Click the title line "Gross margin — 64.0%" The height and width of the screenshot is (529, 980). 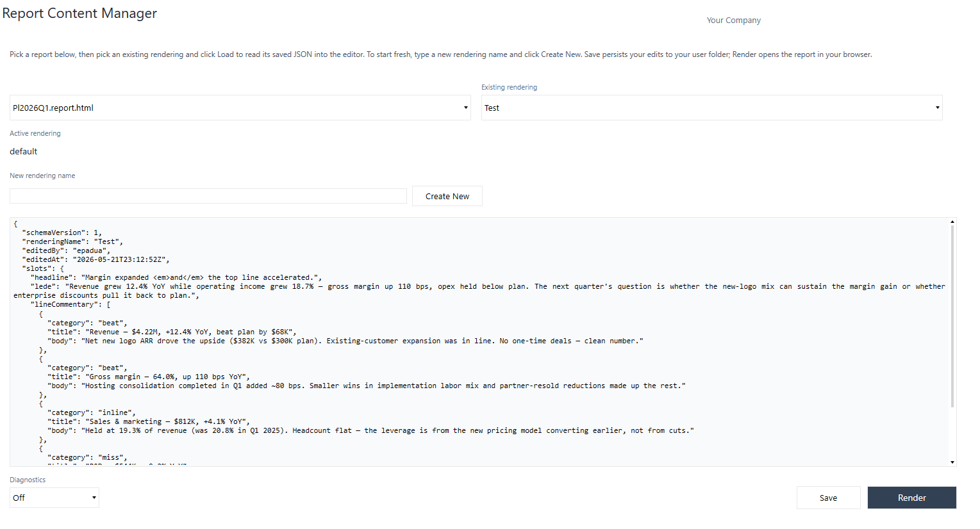[149, 377]
